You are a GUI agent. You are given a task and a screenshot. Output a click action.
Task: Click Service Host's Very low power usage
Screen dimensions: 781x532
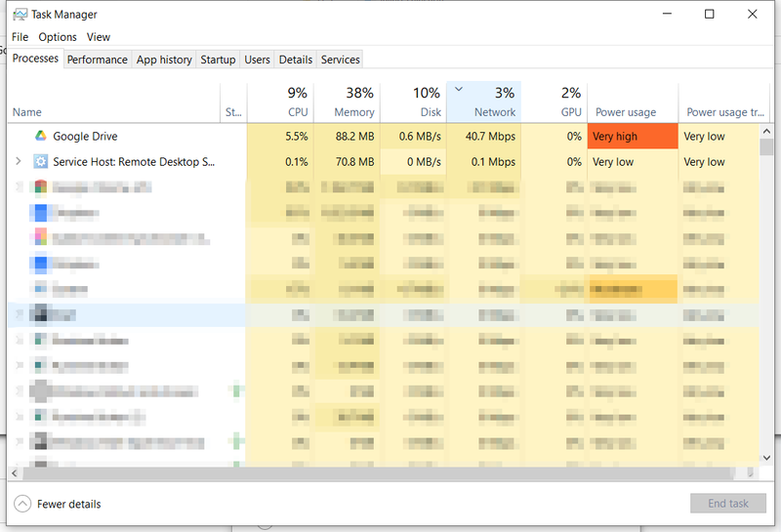click(613, 162)
